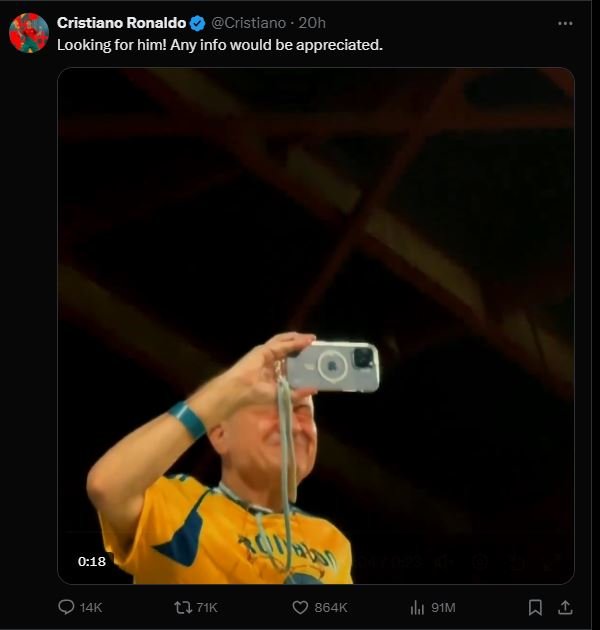Screen dimensions: 600x630
Task: Open the faint video settings gear
Action: (479, 562)
